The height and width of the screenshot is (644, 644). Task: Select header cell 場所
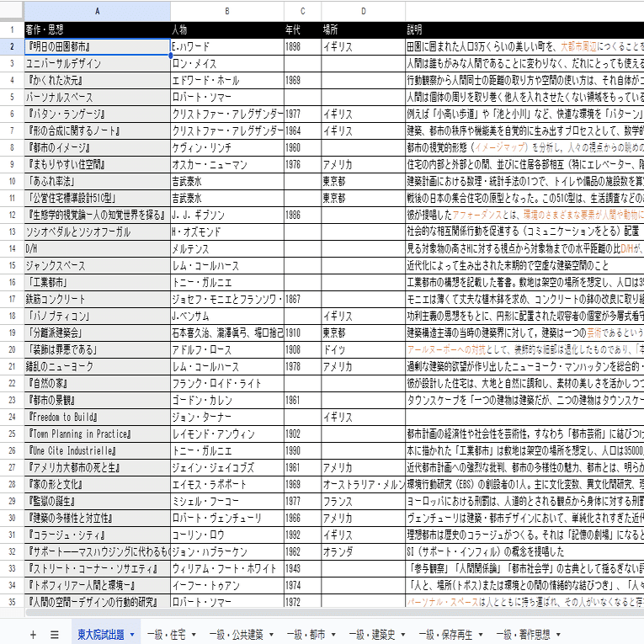tap(364, 29)
